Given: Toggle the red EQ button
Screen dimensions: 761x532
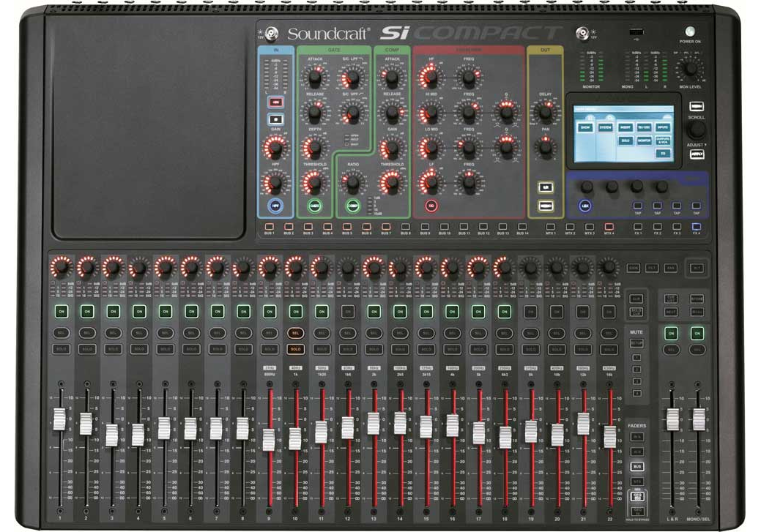Looking at the screenshot, I should tap(431, 206).
